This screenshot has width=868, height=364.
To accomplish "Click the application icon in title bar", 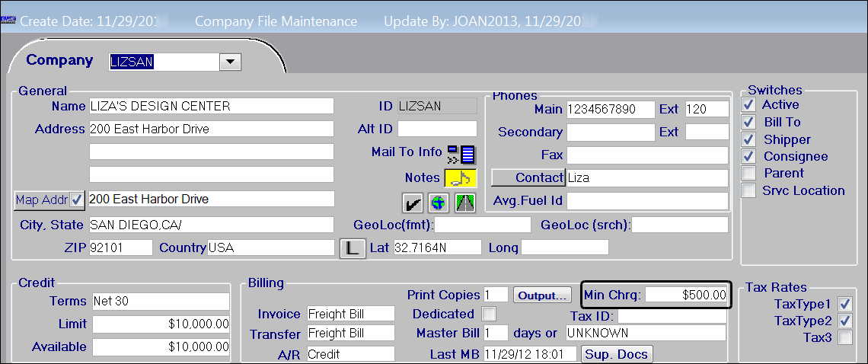I will tap(8, 20).
